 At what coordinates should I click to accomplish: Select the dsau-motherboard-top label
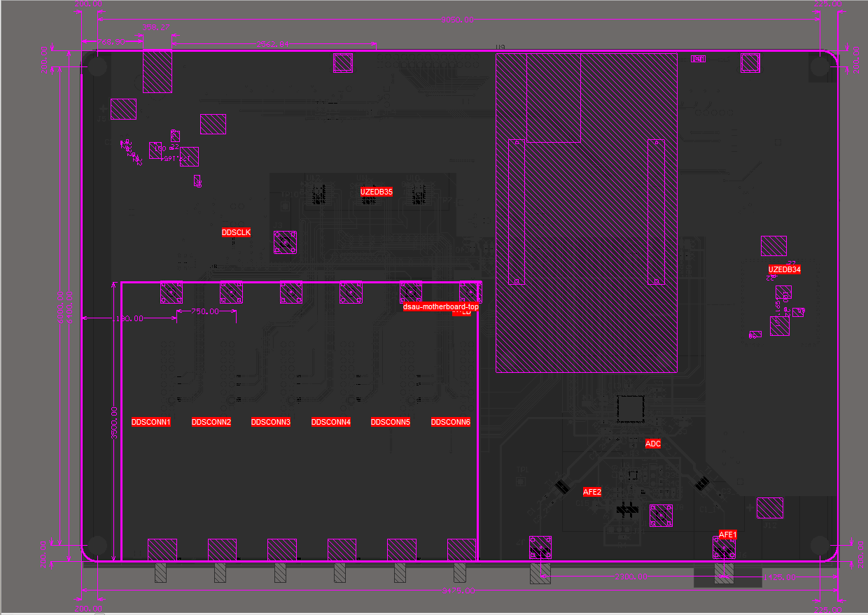441,307
